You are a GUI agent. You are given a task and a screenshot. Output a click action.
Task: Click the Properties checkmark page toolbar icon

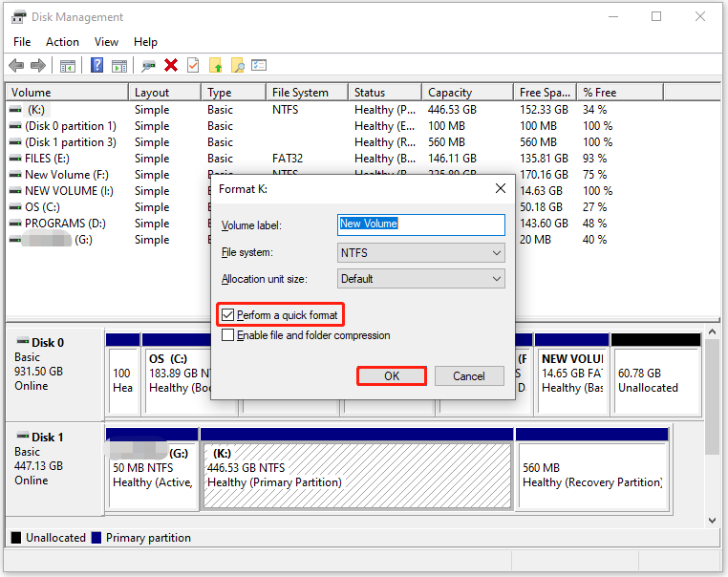(193, 65)
